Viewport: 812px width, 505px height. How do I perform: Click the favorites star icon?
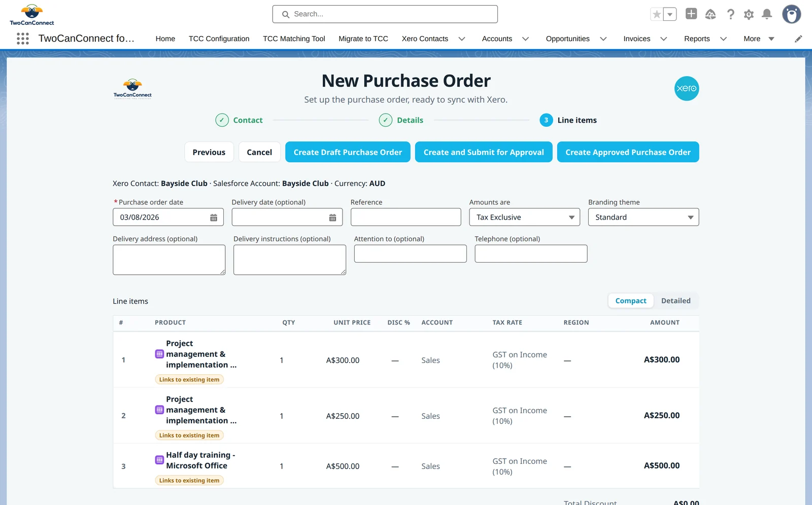click(x=657, y=14)
